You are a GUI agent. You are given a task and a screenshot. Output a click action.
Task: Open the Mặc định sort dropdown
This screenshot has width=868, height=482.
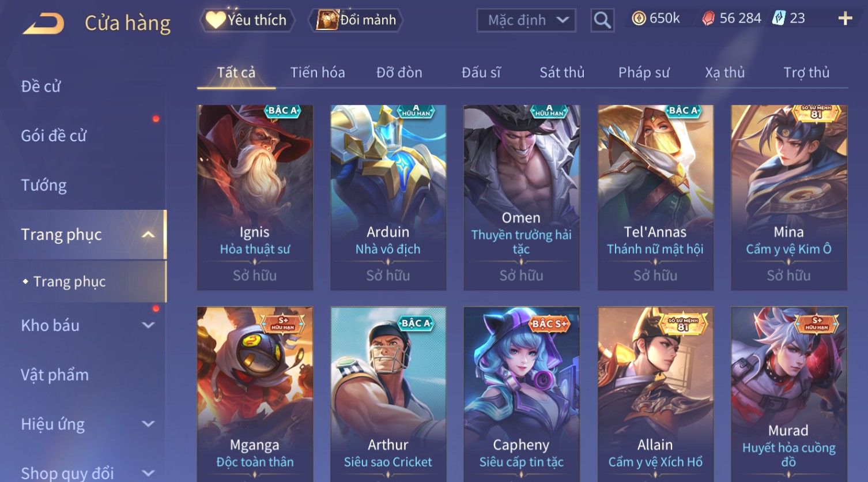[526, 20]
